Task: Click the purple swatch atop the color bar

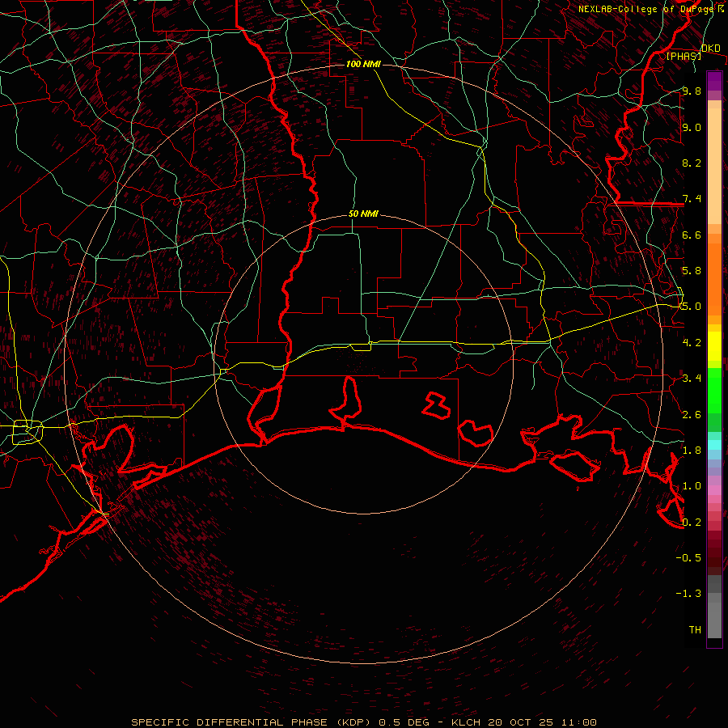Action: 714,81
